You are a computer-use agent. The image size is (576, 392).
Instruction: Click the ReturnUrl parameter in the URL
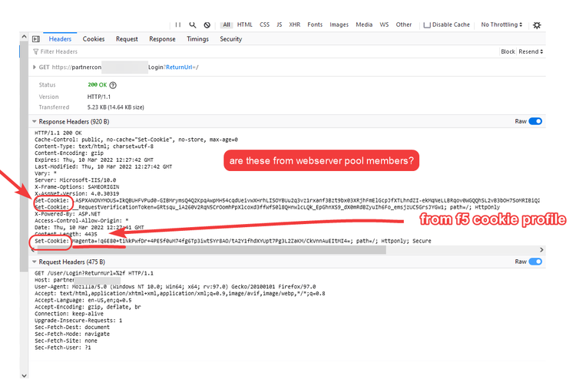tap(179, 68)
